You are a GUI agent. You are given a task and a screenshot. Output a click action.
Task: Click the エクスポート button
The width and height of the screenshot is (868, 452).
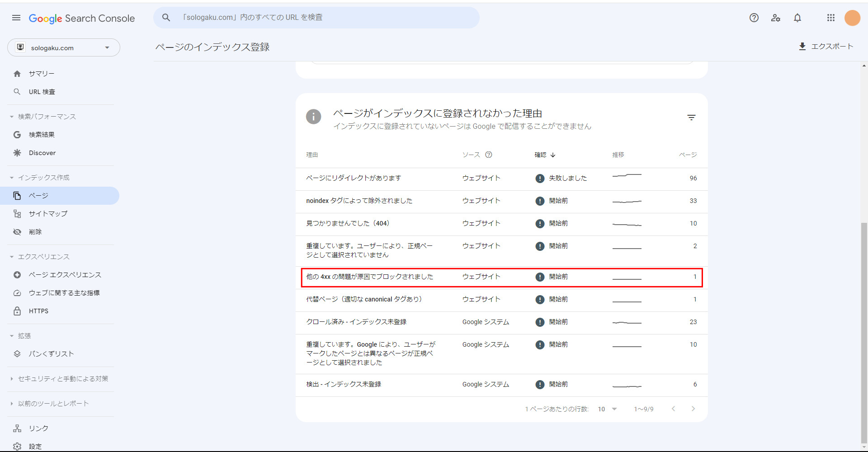pos(826,47)
